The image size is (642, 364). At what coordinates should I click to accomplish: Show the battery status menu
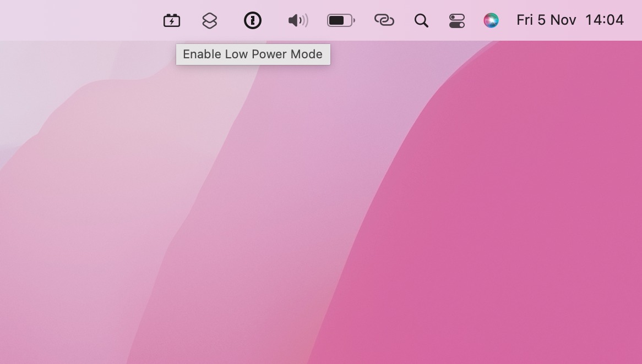(x=341, y=20)
